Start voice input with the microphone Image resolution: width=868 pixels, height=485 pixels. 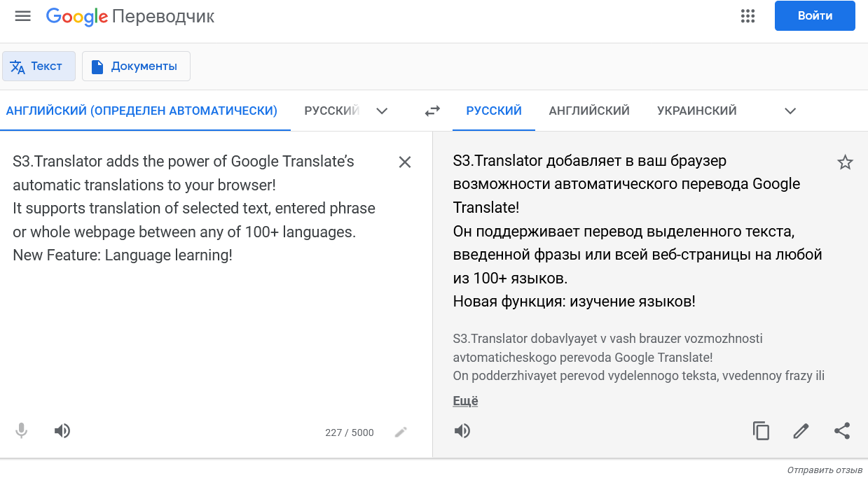pyautogui.click(x=22, y=431)
